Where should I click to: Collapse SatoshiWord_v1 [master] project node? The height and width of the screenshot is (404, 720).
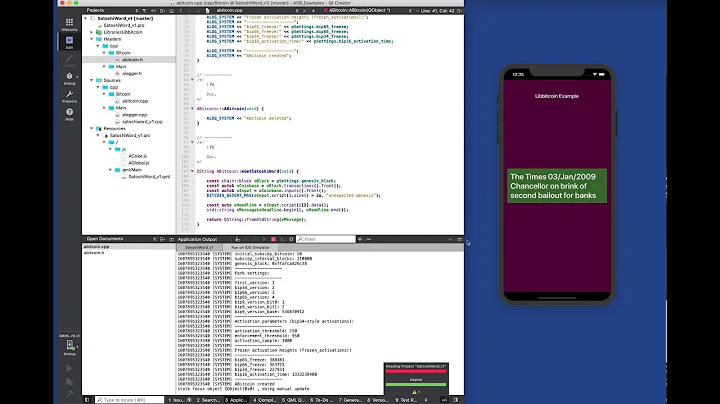click(x=85, y=18)
